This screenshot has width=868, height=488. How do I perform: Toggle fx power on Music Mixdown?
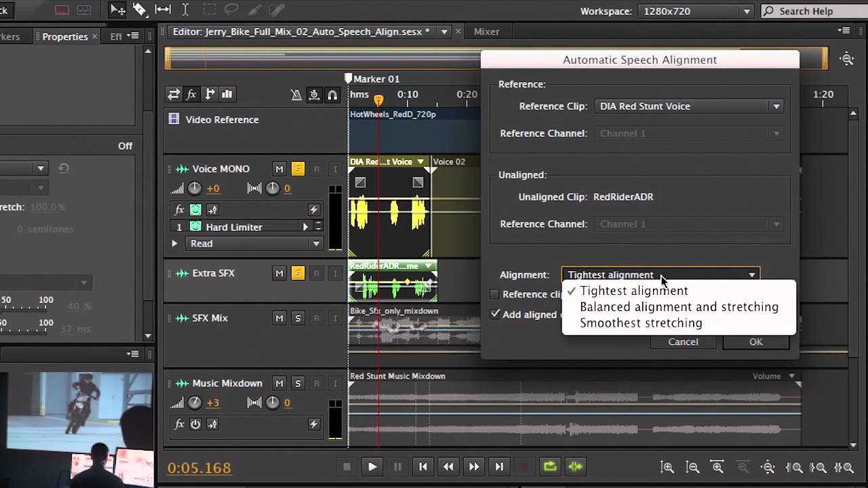tap(195, 424)
